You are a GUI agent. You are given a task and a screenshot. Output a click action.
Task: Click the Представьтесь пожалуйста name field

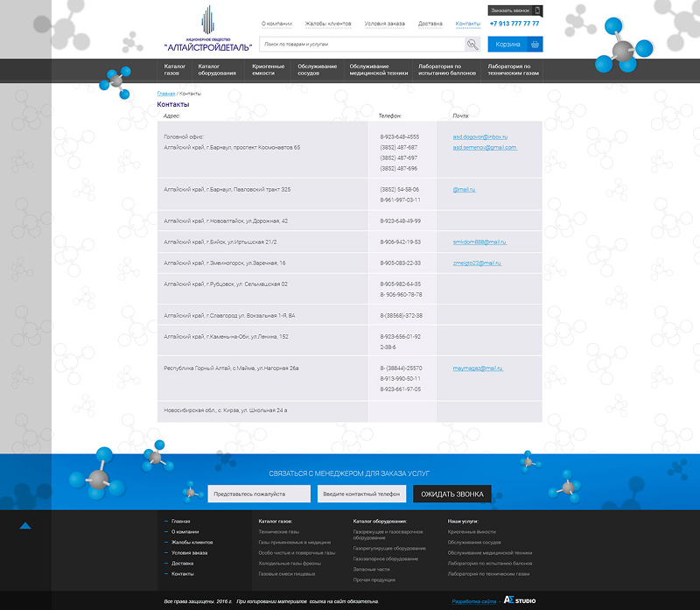coord(259,494)
